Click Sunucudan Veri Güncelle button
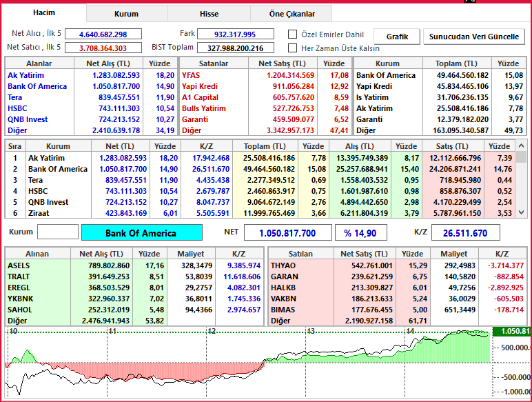Image resolution: width=532 pixels, height=402 pixels. point(474,37)
